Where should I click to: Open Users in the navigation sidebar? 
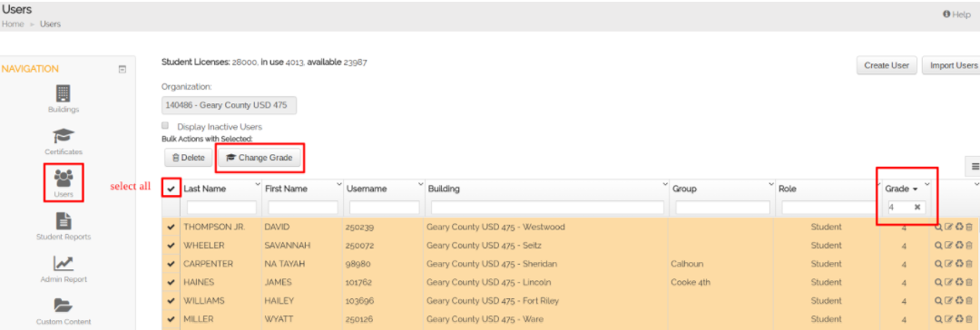tap(64, 182)
